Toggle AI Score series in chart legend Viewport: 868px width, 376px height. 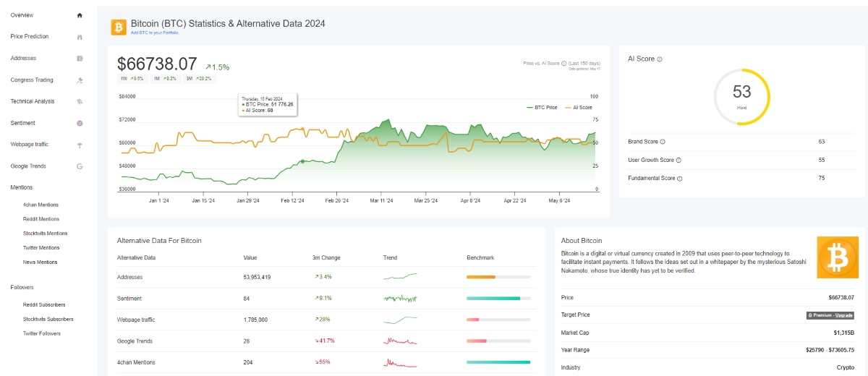[577, 107]
